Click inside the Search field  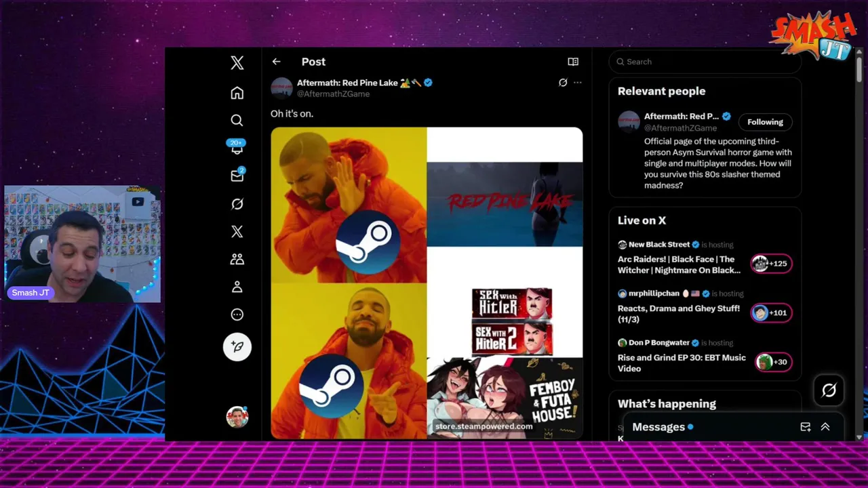coord(705,62)
